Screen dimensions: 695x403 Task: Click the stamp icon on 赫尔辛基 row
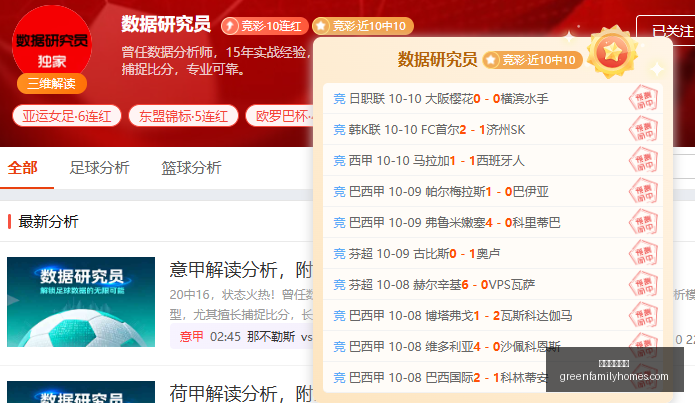click(x=644, y=284)
